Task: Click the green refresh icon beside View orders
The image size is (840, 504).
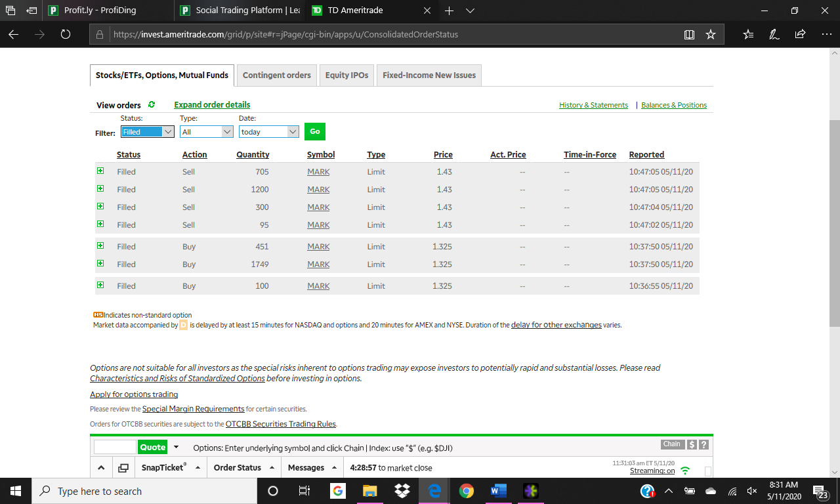Action: pos(152,104)
